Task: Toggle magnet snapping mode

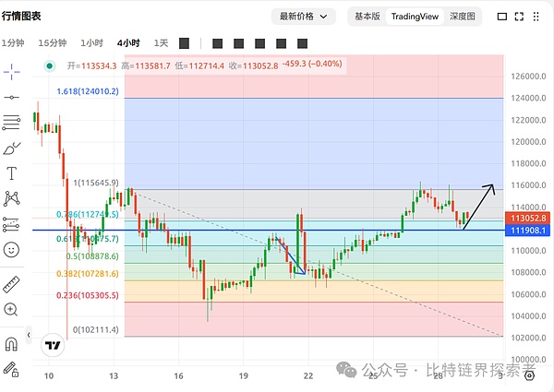Action: click(12, 344)
